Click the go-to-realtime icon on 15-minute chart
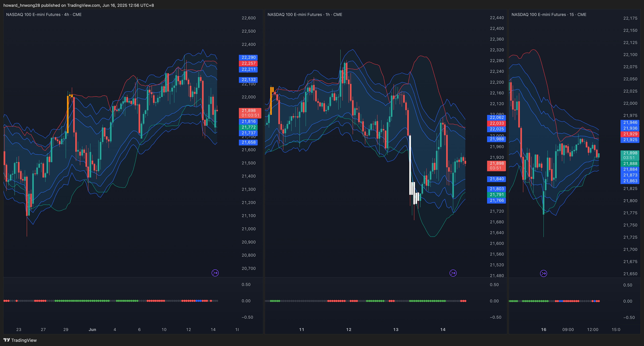 [544, 273]
